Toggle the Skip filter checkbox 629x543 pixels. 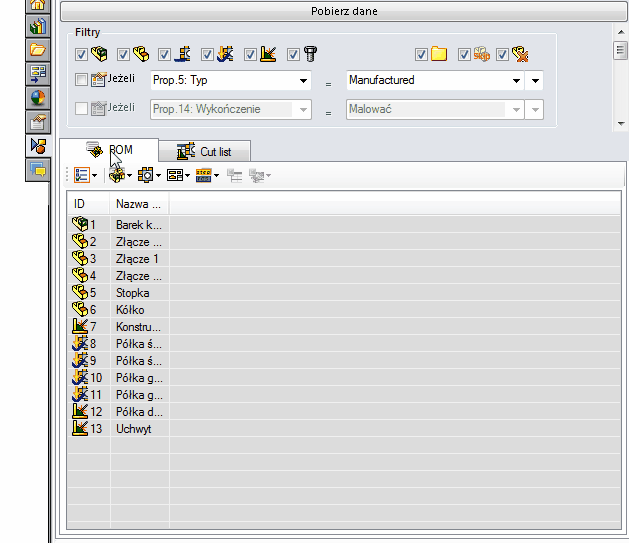click(x=464, y=55)
